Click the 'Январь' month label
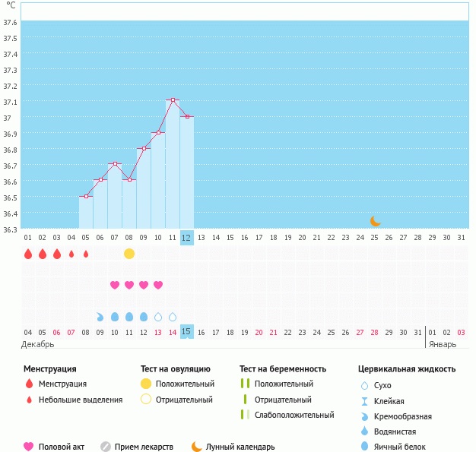Screen dimensions: 476x452 point(442,345)
